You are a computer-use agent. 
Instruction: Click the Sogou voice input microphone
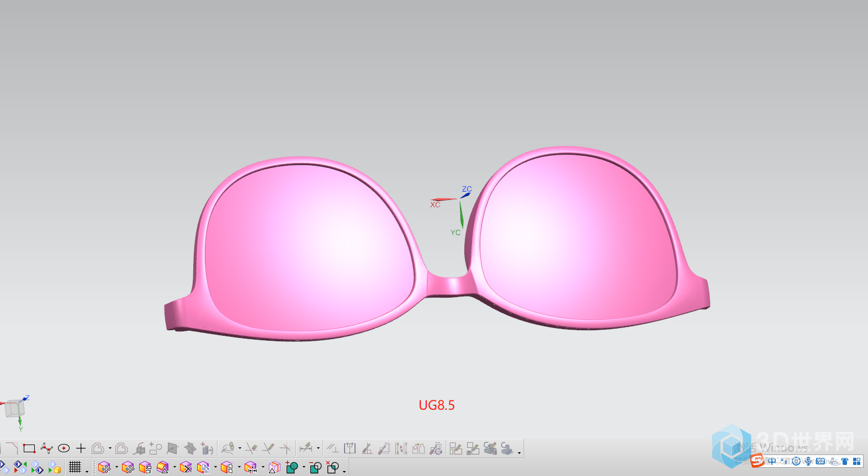808,461
